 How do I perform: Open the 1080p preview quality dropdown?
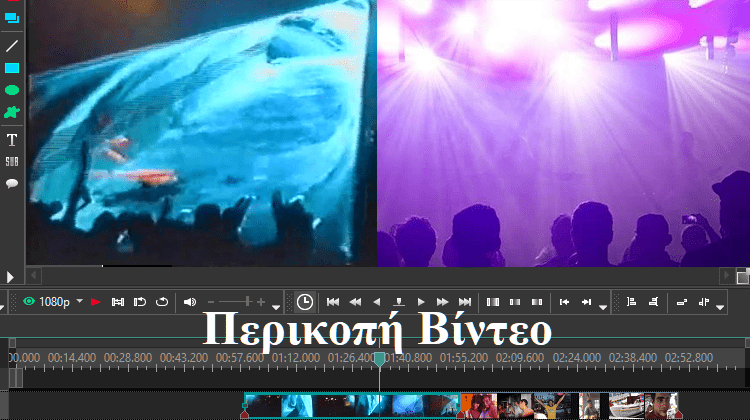pos(80,301)
